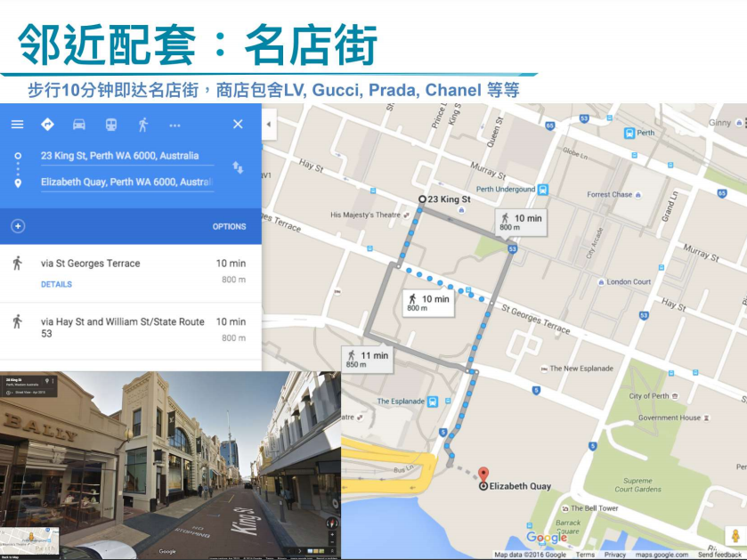
Task: Switch to driving directions car icon
Action: coord(79,125)
